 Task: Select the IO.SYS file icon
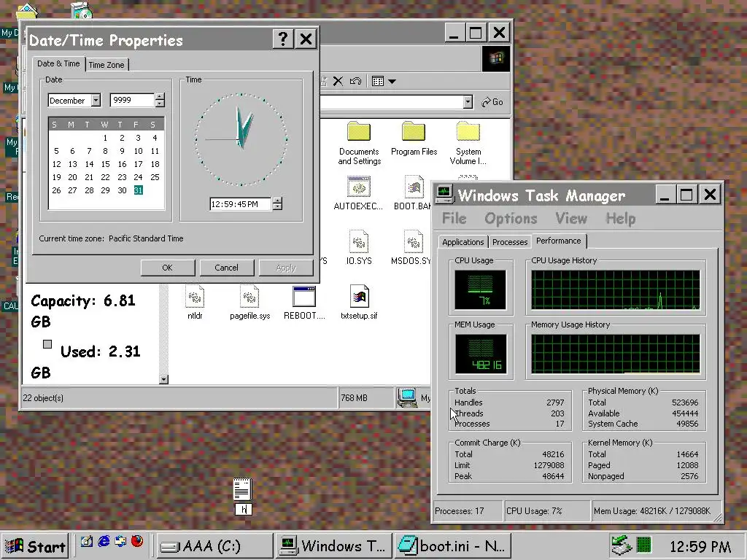pos(358,248)
